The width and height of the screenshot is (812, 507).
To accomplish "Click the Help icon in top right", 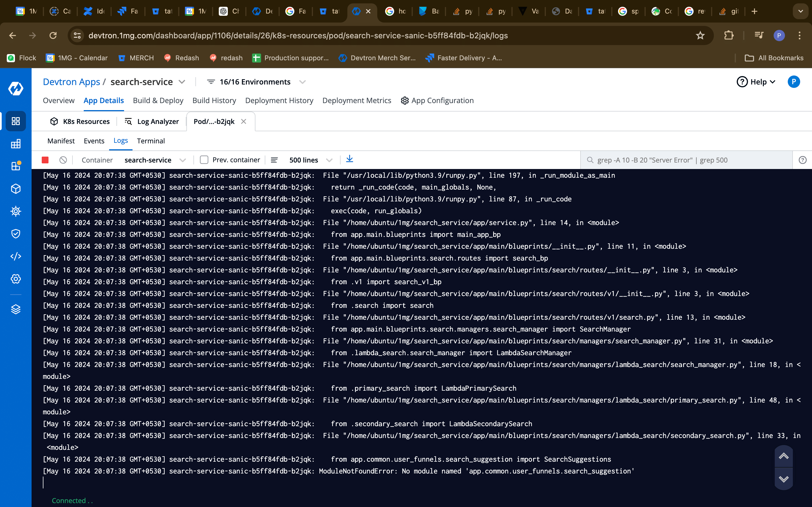I will pyautogui.click(x=742, y=82).
